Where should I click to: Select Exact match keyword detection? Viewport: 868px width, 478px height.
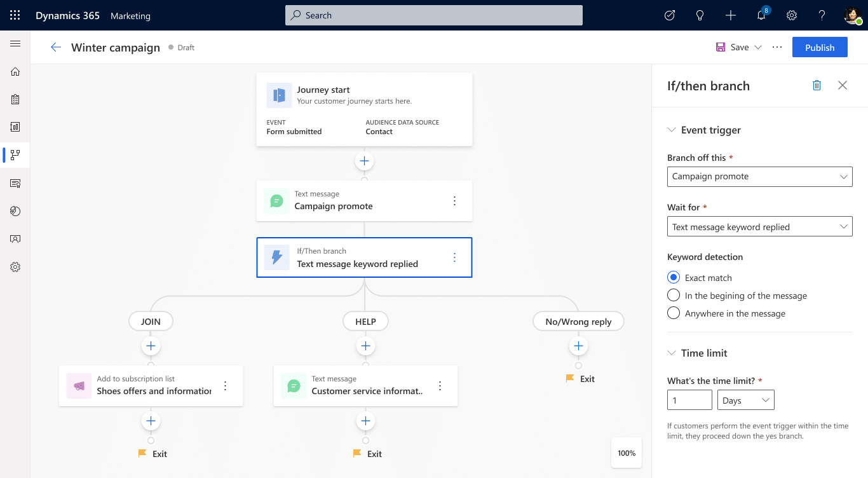674,278
